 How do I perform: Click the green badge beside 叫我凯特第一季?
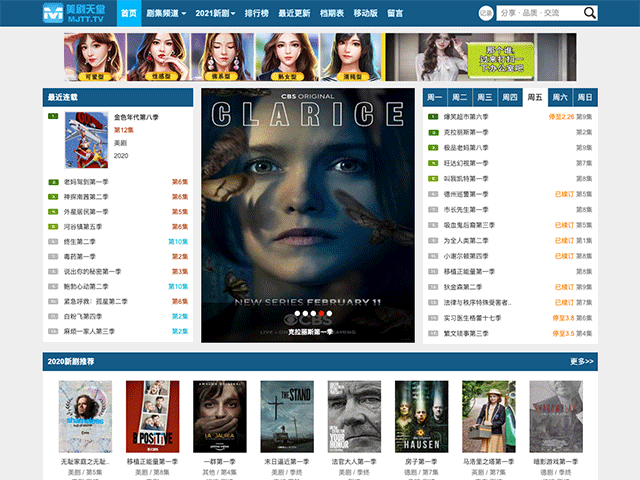(x=433, y=179)
